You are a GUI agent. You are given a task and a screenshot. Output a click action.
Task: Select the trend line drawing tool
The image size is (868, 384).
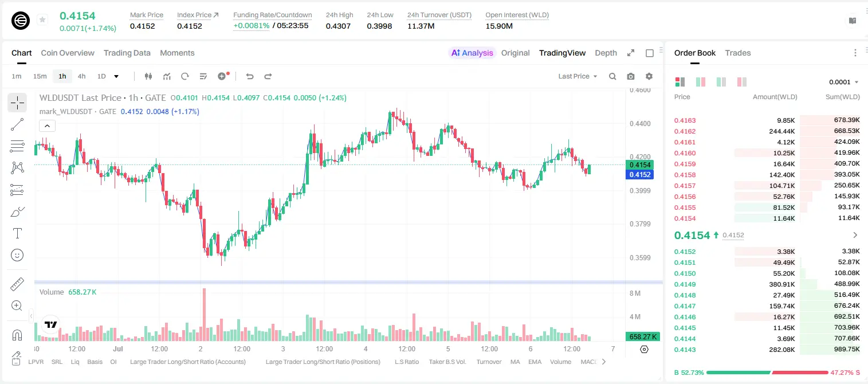(x=17, y=124)
